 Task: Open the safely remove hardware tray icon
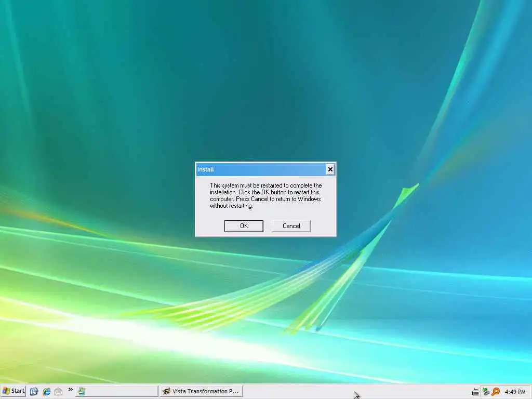click(x=486, y=392)
